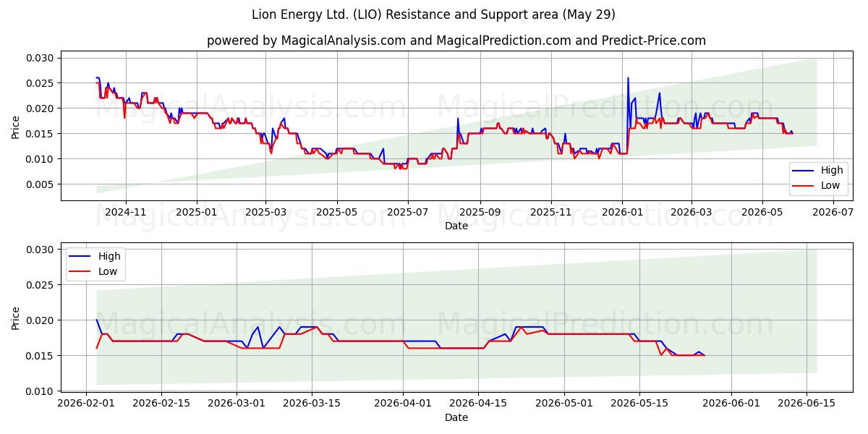Click the '2026-02-15' label on bottom chart

161,404
